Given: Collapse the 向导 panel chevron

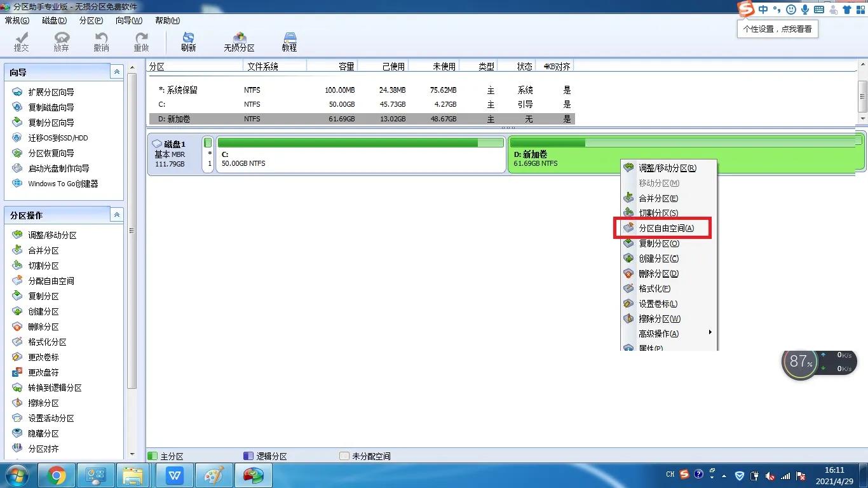Looking at the screenshot, I should coord(116,72).
